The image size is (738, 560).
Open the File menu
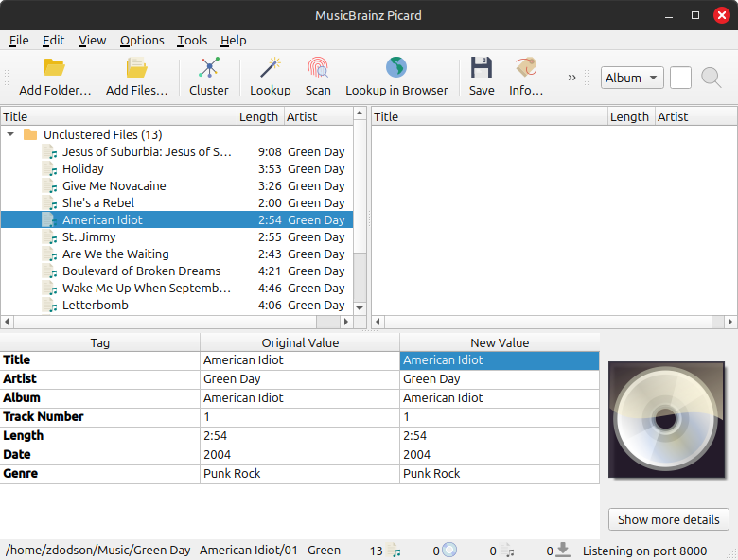[19, 41]
